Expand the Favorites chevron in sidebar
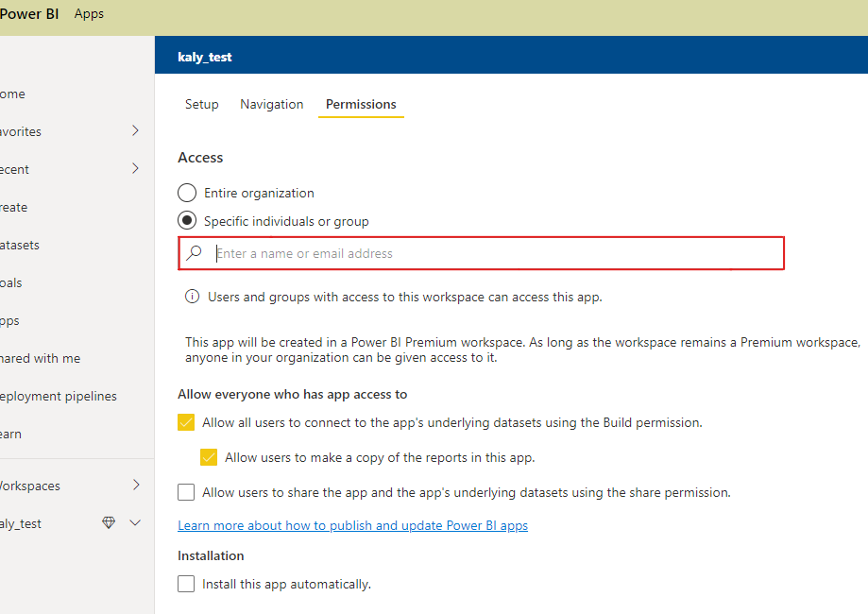The height and width of the screenshot is (614, 868). tap(136, 130)
